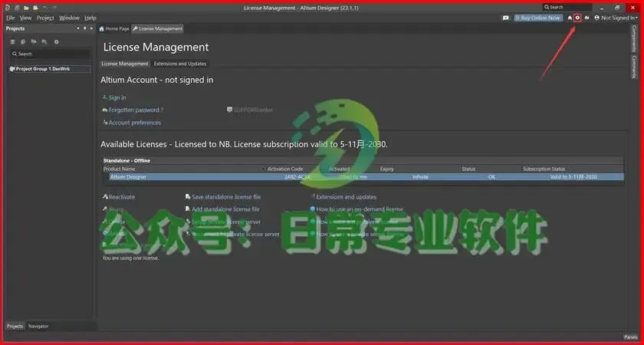Click the Subscription Status column header
The image size is (644, 345).
(x=544, y=169)
